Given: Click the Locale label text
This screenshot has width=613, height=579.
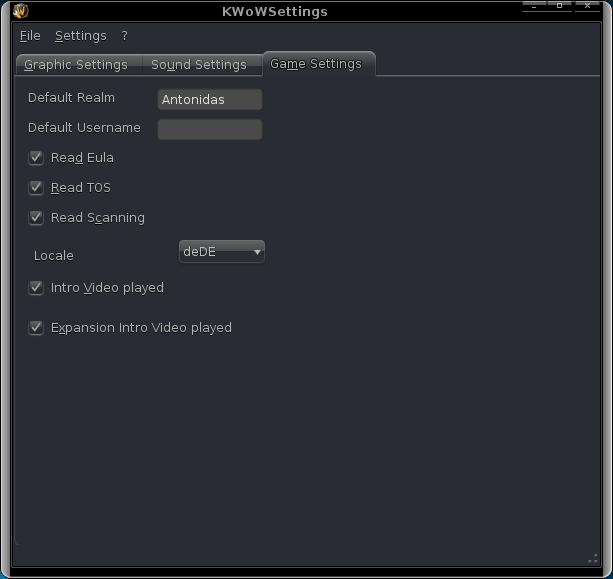Looking at the screenshot, I should [x=54, y=256].
